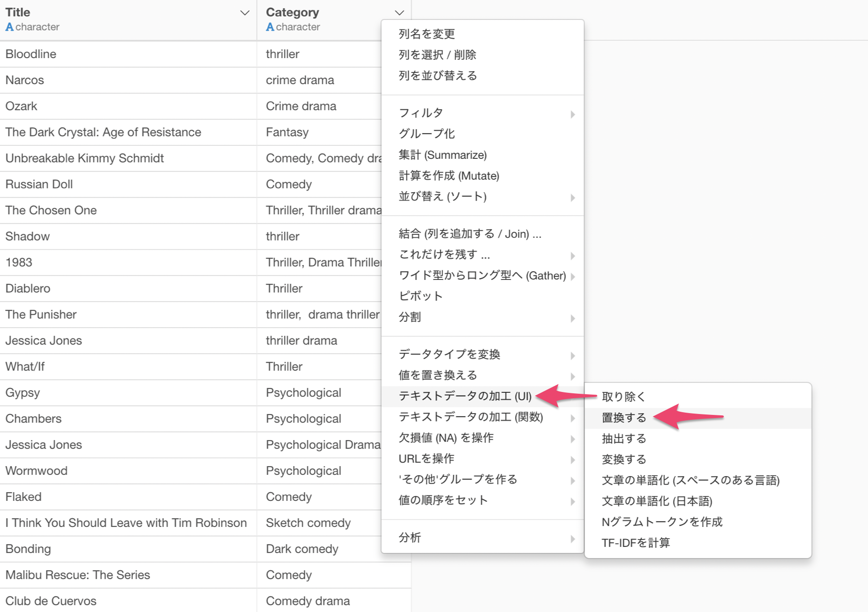The image size is (868, 612).
Task: Open ワイド型からロング型へ (Gather) submenu
Action: click(x=483, y=275)
